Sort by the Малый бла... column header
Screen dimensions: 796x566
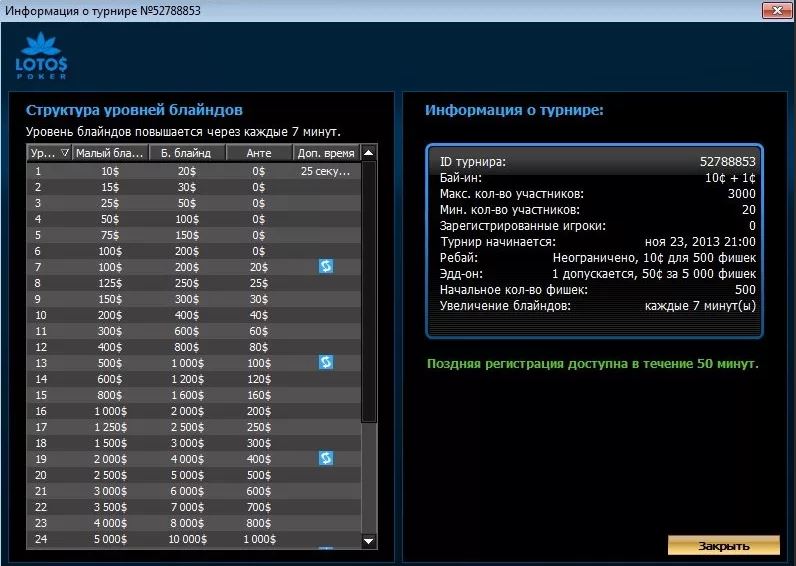tap(110, 153)
